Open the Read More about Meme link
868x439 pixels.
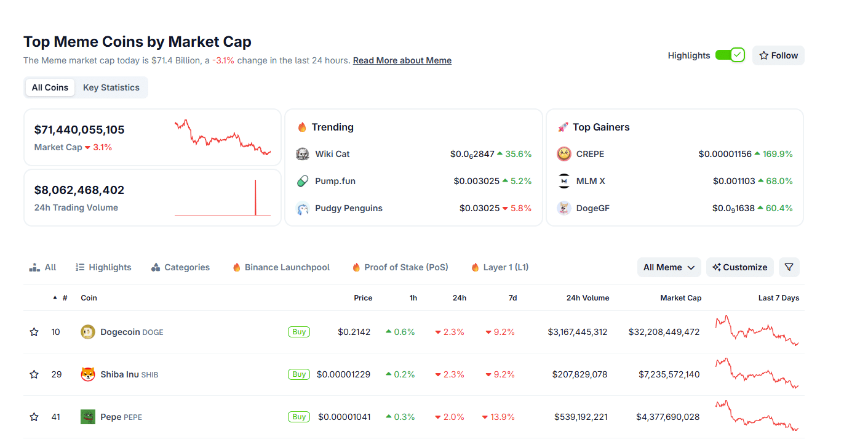pos(402,60)
